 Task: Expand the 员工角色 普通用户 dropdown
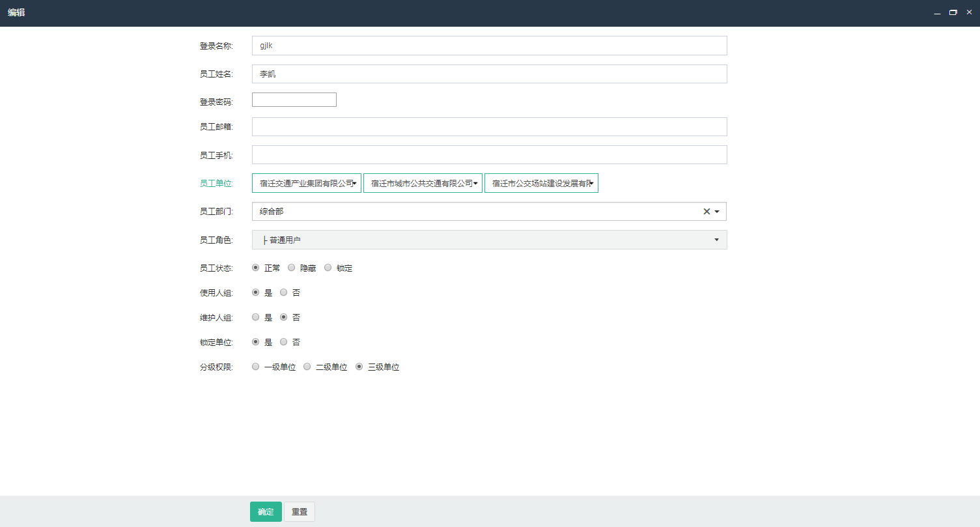[716, 240]
